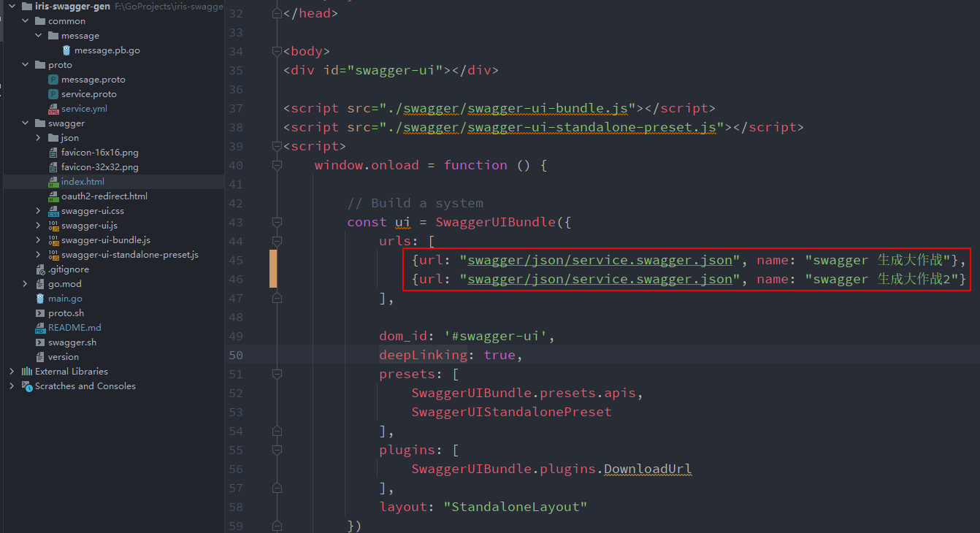Viewport: 980px width, 533px height.
Task: Click the common folder icon
Action: pyautogui.click(x=40, y=21)
